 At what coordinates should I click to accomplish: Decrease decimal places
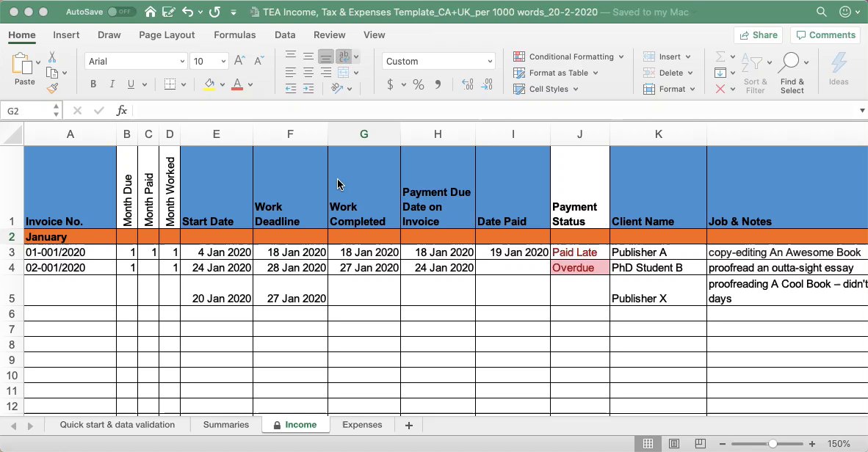(487, 84)
